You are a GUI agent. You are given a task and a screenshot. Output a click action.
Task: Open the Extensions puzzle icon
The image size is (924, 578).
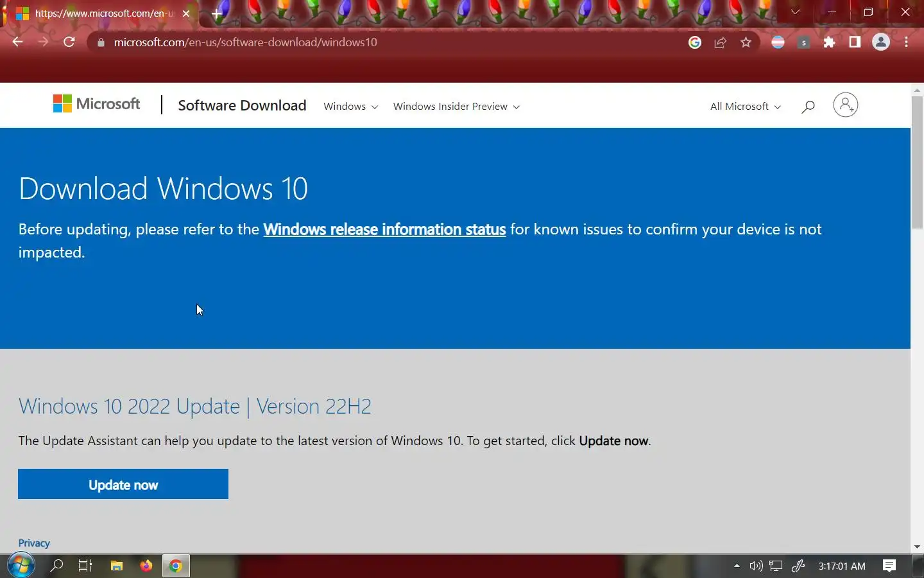pyautogui.click(x=829, y=42)
